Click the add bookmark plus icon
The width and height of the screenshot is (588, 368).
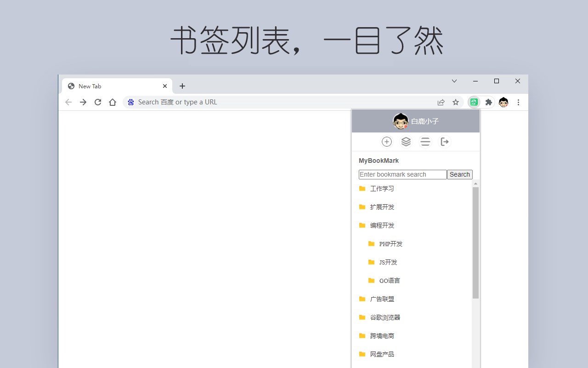tap(387, 142)
